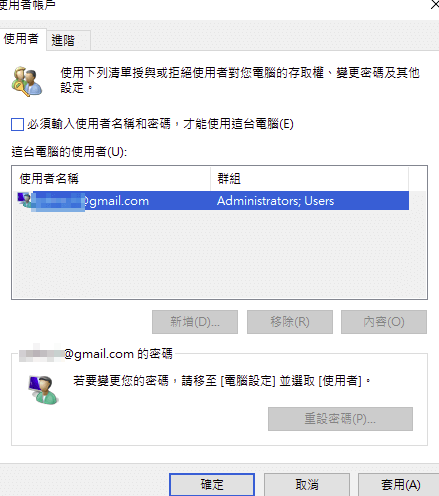Click the 確定 button

212,484
